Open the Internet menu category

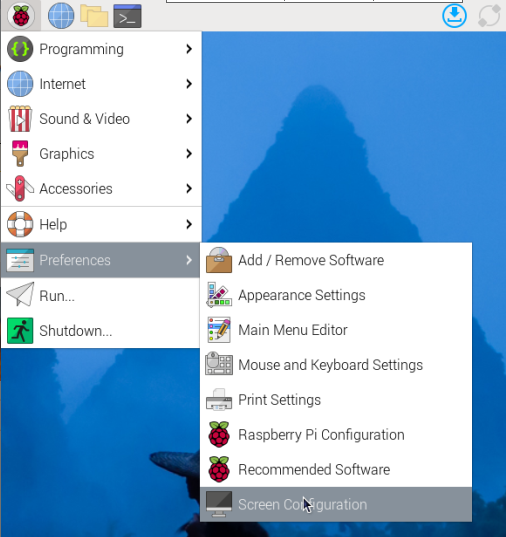coord(101,84)
